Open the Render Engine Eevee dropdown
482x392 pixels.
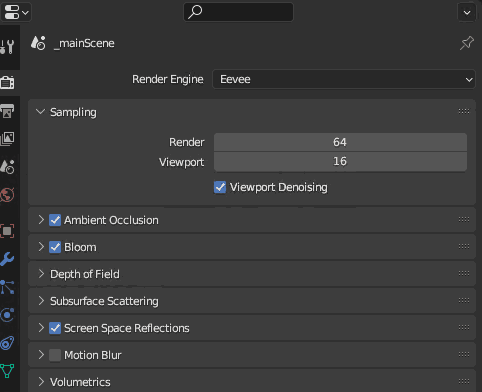[344, 79]
